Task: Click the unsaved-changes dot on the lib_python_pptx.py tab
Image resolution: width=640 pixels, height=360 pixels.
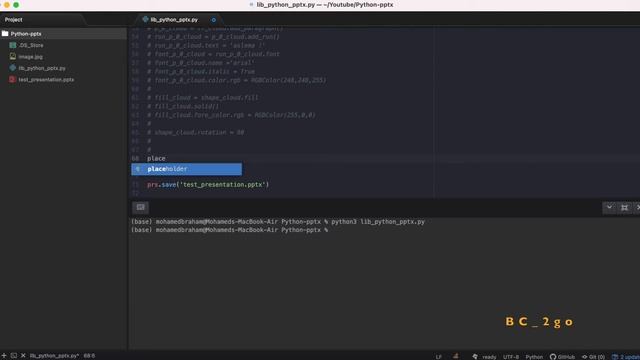Action: point(213,20)
